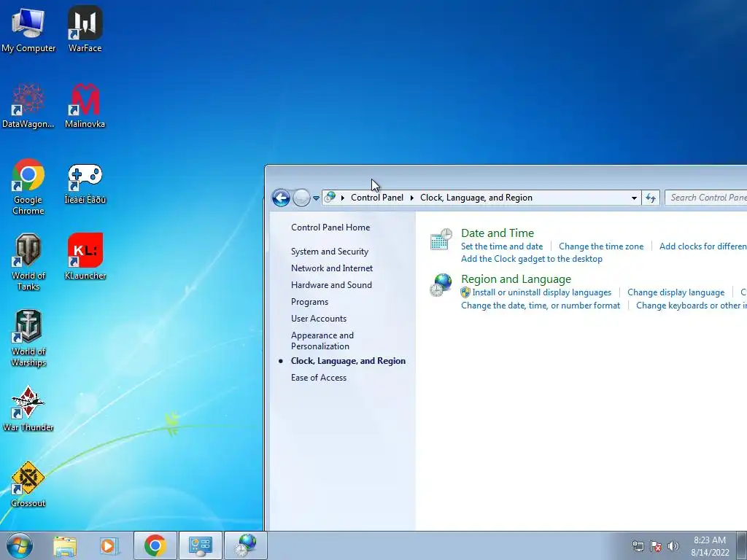Select the WarFace desktop shortcut

pos(85,30)
